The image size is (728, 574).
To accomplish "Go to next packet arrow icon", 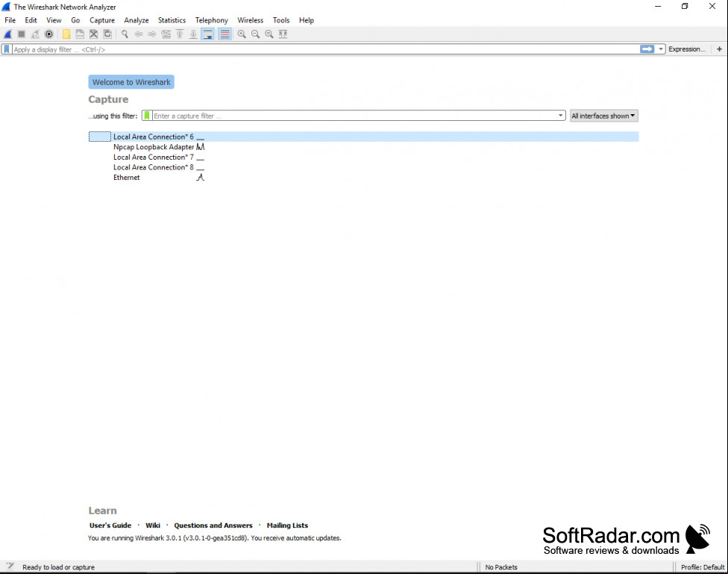I will click(152, 34).
